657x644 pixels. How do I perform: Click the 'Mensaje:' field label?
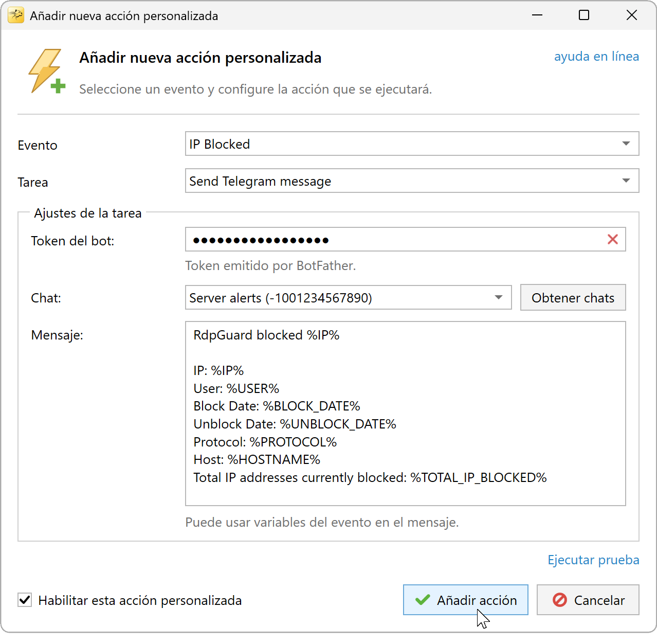pos(57,335)
